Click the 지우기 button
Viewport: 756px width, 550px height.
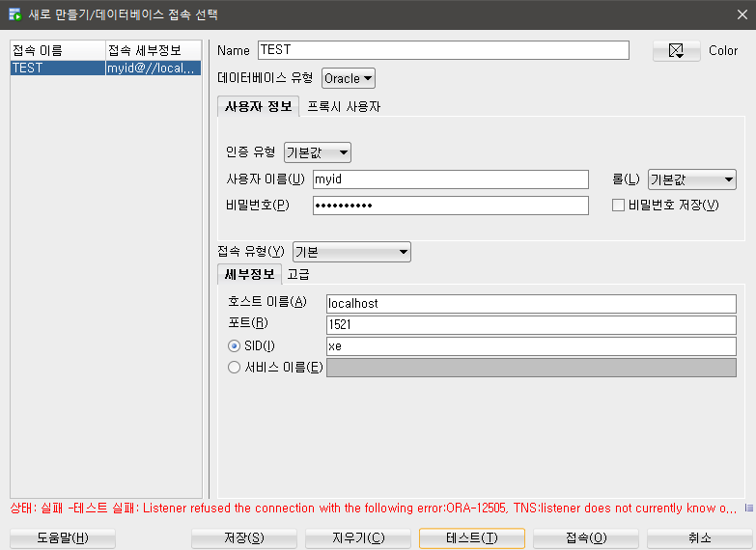click(x=358, y=538)
